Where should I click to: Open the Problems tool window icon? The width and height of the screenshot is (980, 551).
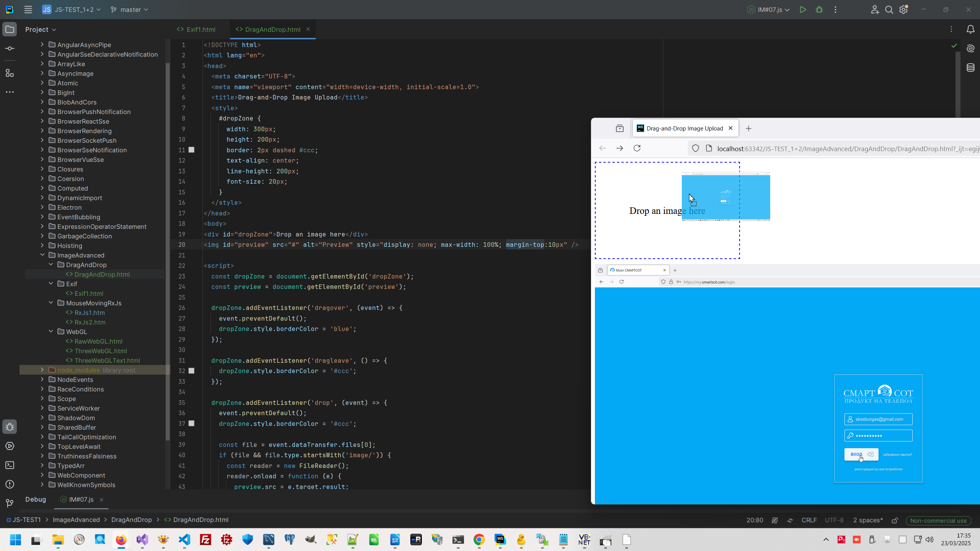point(10,484)
